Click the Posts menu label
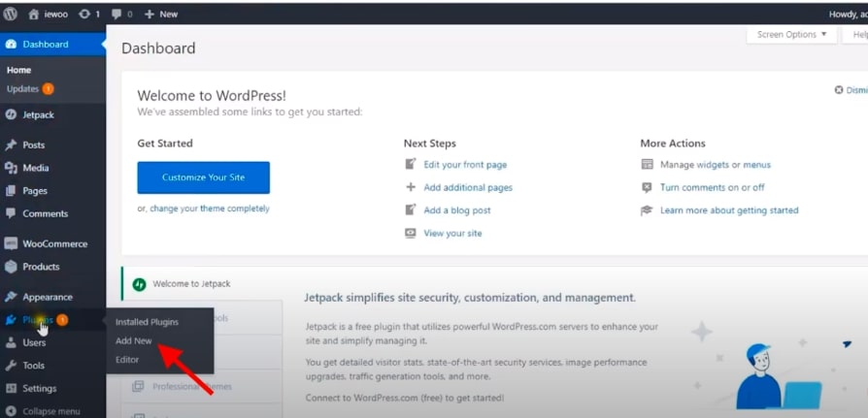 click(34, 145)
